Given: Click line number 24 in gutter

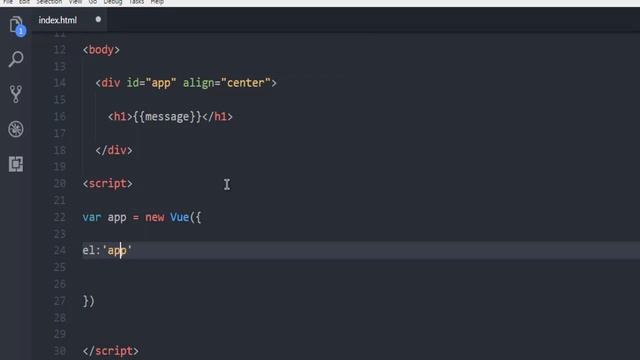Looking at the screenshot, I should click(x=60, y=250).
